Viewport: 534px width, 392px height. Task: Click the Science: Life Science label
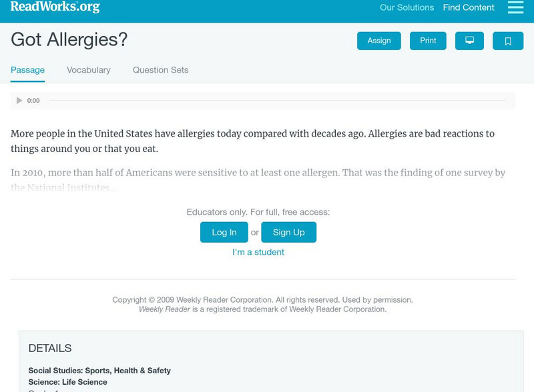[67, 383]
